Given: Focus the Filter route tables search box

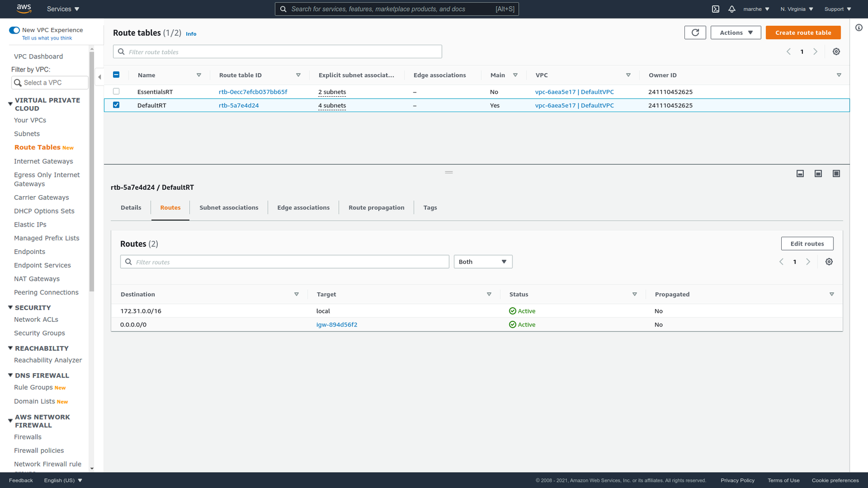Looking at the screenshot, I should pyautogui.click(x=277, y=52).
